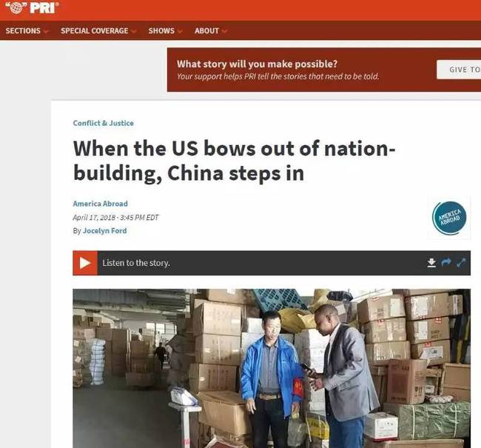This screenshot has width=481, height=448.
Task: Open the Conflict & Justice category link
Action: (104, 123)
